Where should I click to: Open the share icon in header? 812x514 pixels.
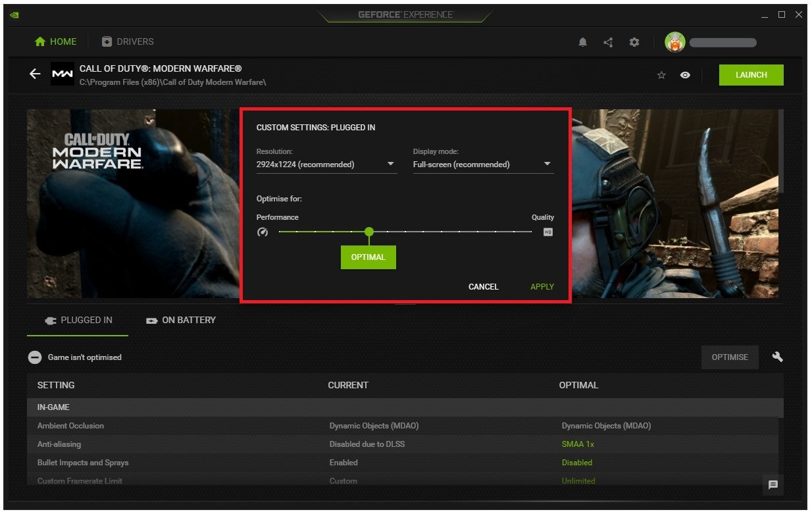coord(608,42)
